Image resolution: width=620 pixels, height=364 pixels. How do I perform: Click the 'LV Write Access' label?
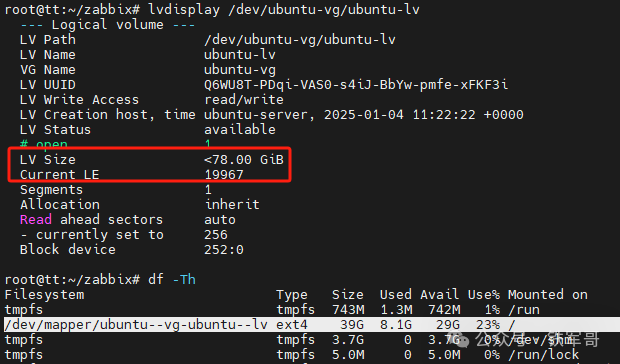(79, 100)
